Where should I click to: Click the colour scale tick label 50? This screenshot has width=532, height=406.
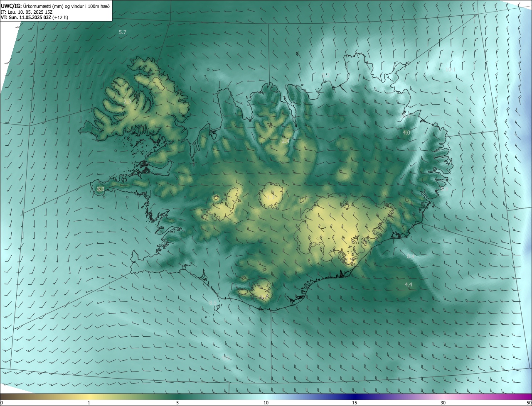[x=529, y=403]
